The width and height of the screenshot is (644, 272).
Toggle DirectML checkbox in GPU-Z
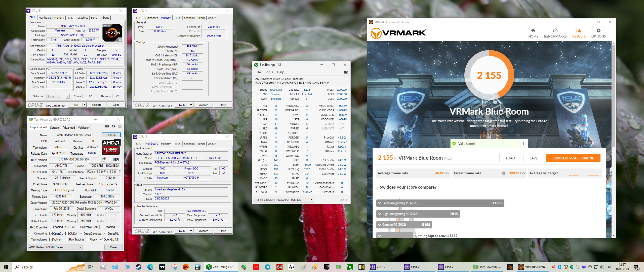tap(106, 234)
